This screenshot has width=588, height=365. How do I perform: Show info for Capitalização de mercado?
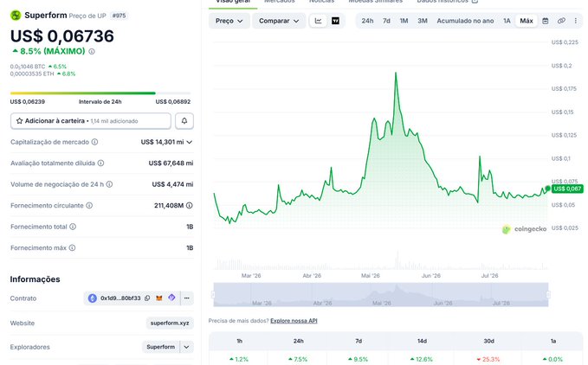95,142
